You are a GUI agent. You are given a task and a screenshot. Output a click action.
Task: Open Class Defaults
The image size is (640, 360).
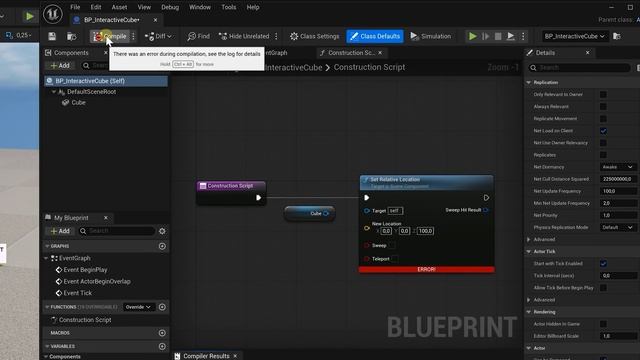click(x=375, y=36)
